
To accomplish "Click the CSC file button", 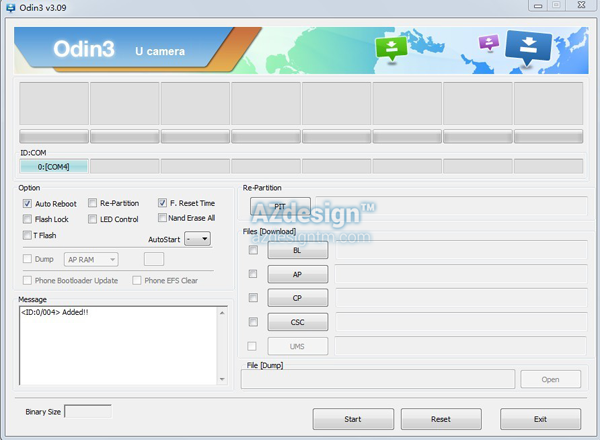I will coord(298,322).
